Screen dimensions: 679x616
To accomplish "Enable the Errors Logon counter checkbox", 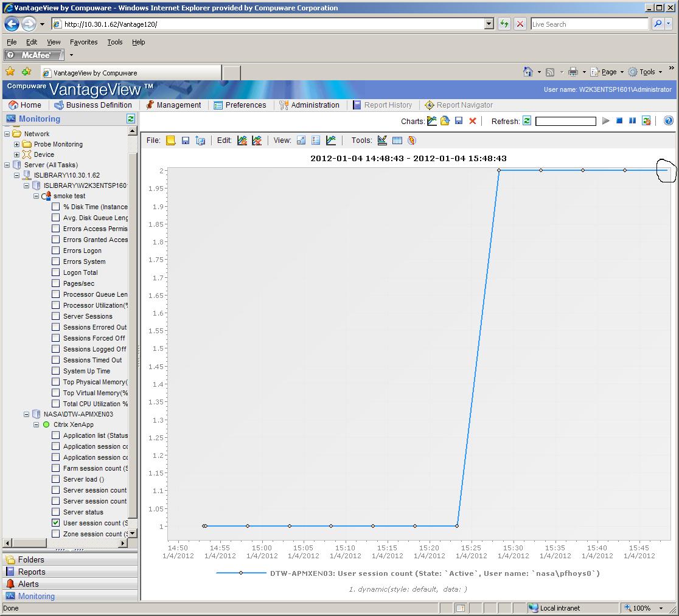I will pyautogui.click(x=55, y=250).
